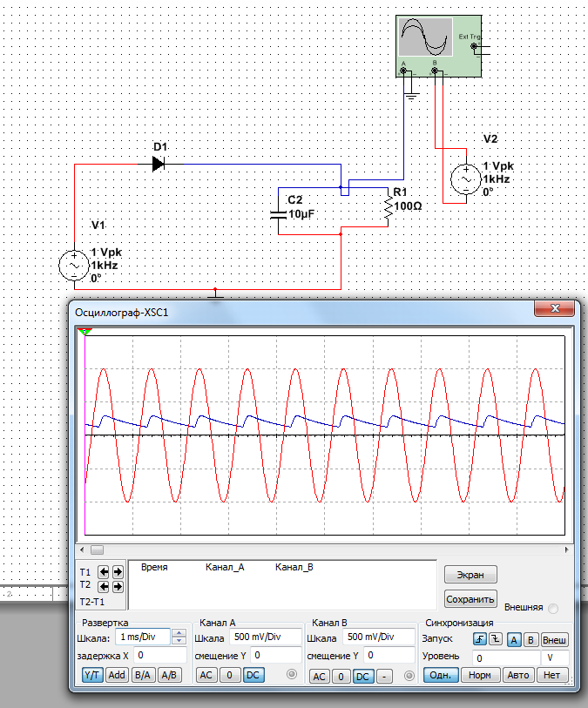Screen dimensions: 588x708
Task: Switch timebase mode to B/A
Action: click(x=143, y=675)
